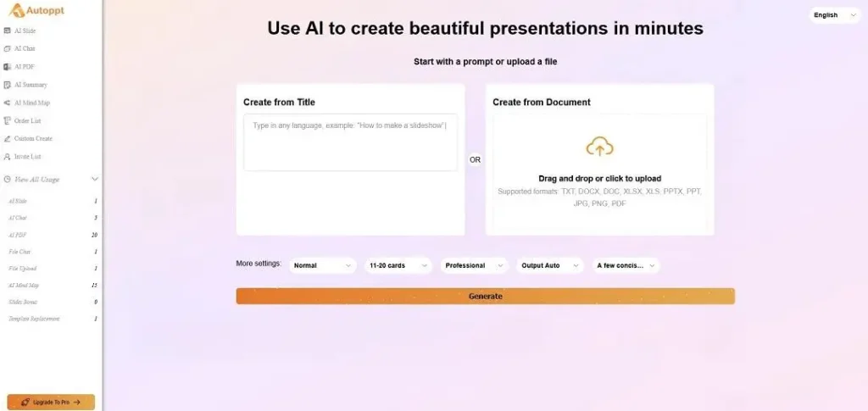This screenshot has height=411, width=868.
Task: Open the 11-20 cards dropdown
Action: [x=398, y=265]
